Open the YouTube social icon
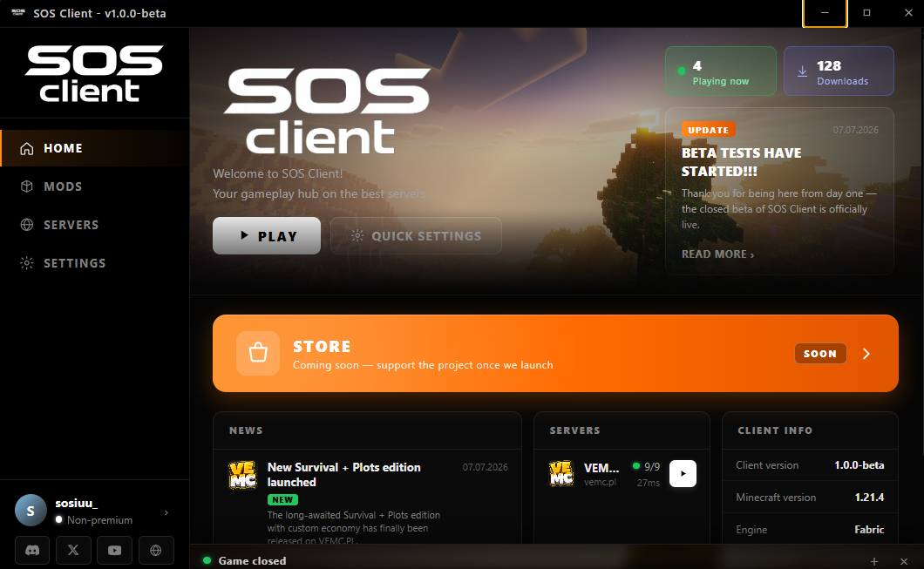This screenshot has width=924, height=569. pos(114,550)
